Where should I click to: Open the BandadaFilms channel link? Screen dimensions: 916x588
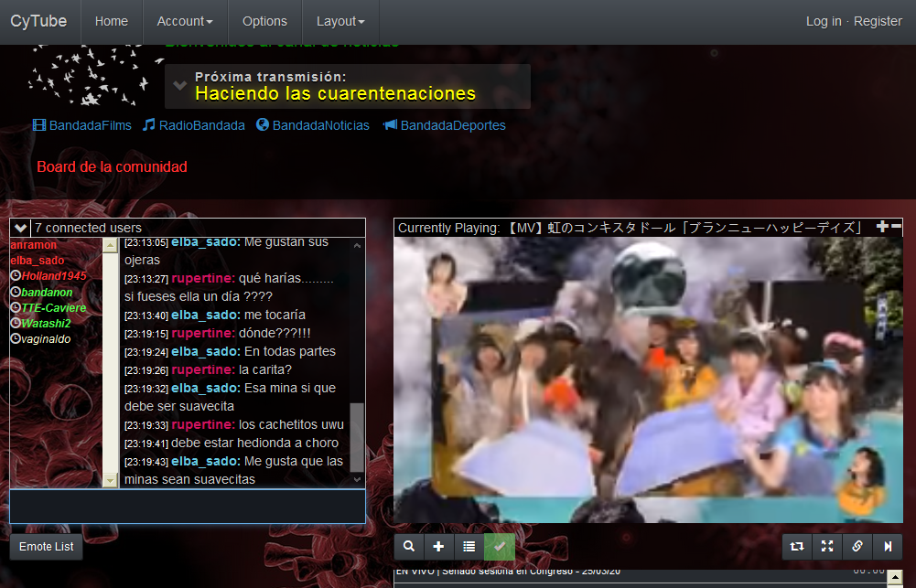(x=90, y=125)
